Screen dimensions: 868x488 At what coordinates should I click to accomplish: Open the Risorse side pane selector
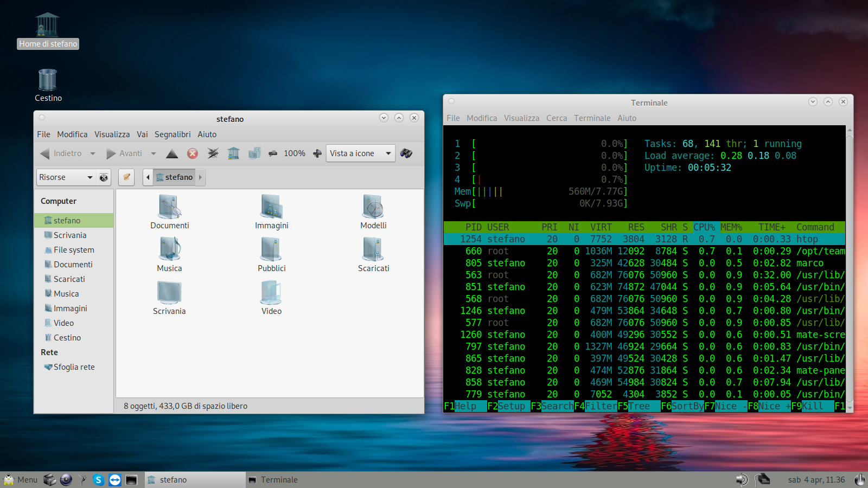pyautogui.click(x=66, y=177)
